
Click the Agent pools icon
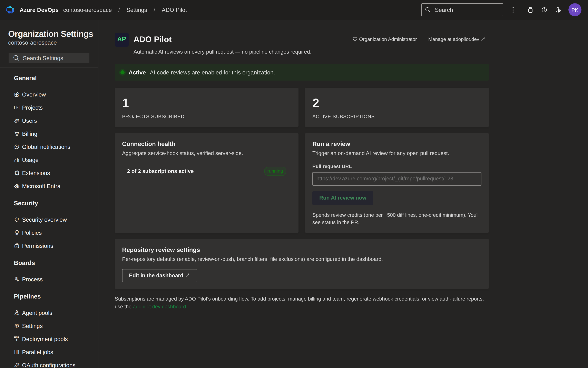pos(17,313)
